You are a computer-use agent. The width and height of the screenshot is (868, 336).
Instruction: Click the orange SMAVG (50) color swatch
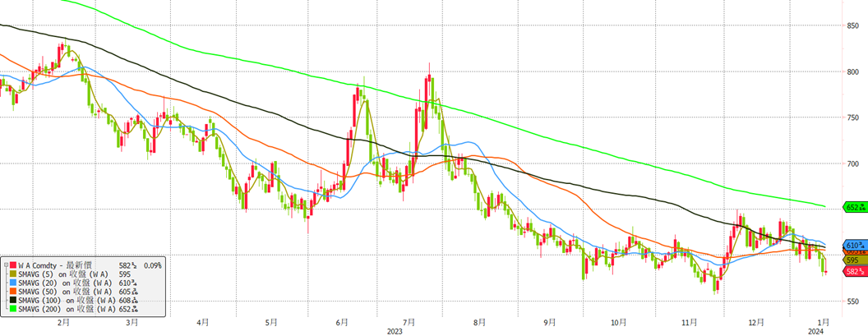12,292
